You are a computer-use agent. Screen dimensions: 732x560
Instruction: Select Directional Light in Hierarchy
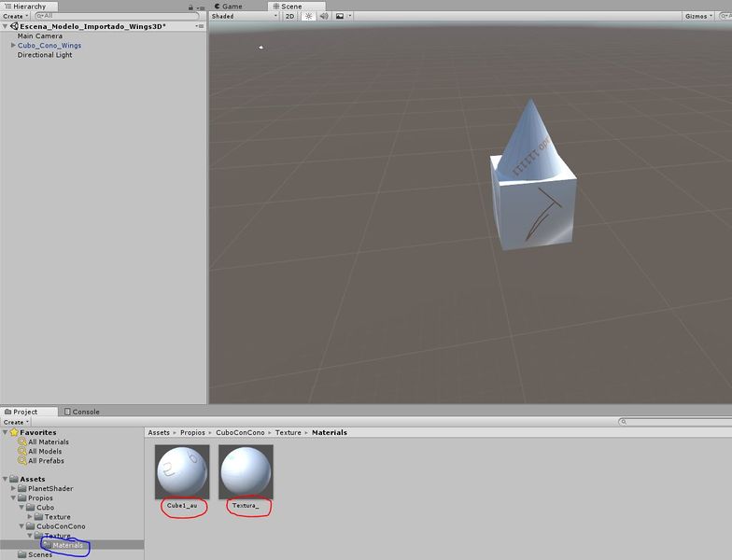pyautogui.click(x=45, y=54)
